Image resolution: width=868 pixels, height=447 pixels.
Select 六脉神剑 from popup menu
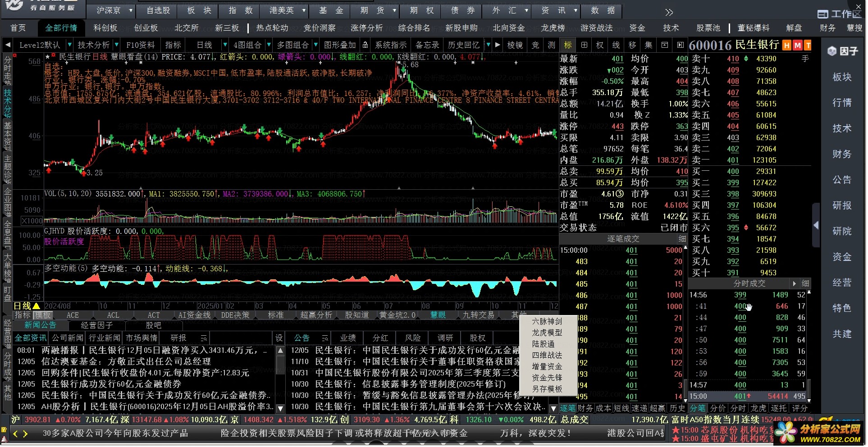(547, 321)
